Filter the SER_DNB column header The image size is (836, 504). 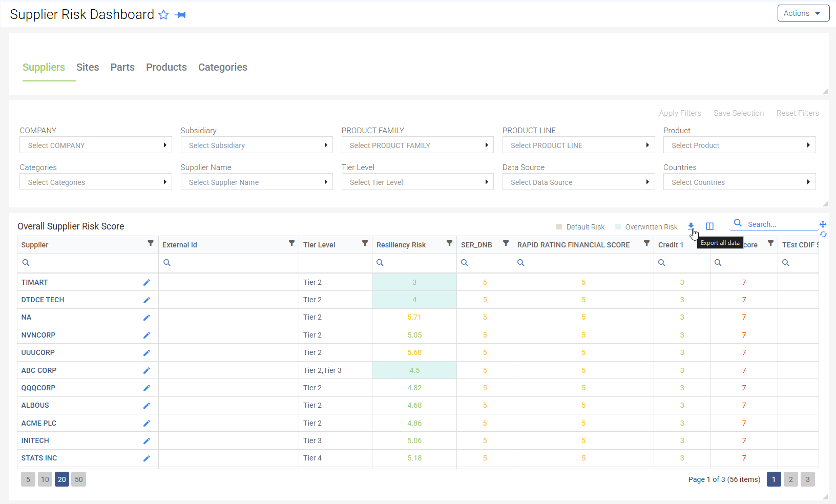point(506,243)
